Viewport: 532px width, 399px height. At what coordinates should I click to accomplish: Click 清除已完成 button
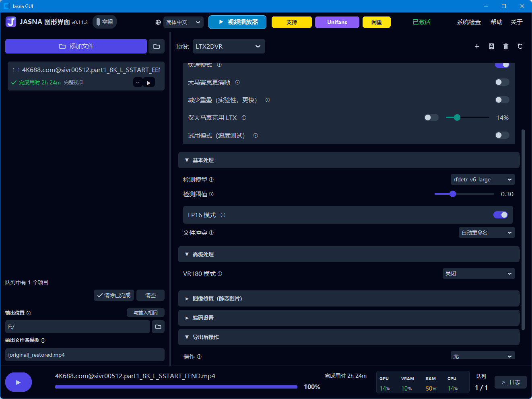tap(114, 295)
